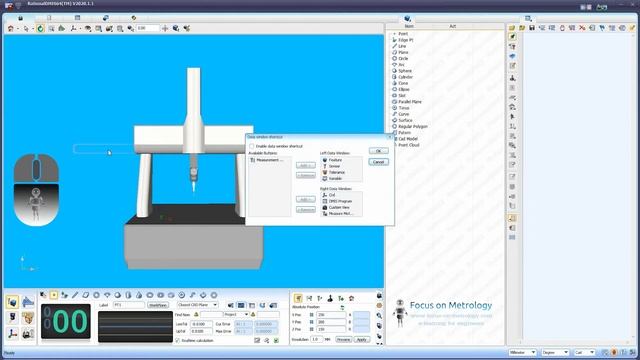This screenshot has width=640, height=360.
Task: Click the Act column header
Action: 452,26
